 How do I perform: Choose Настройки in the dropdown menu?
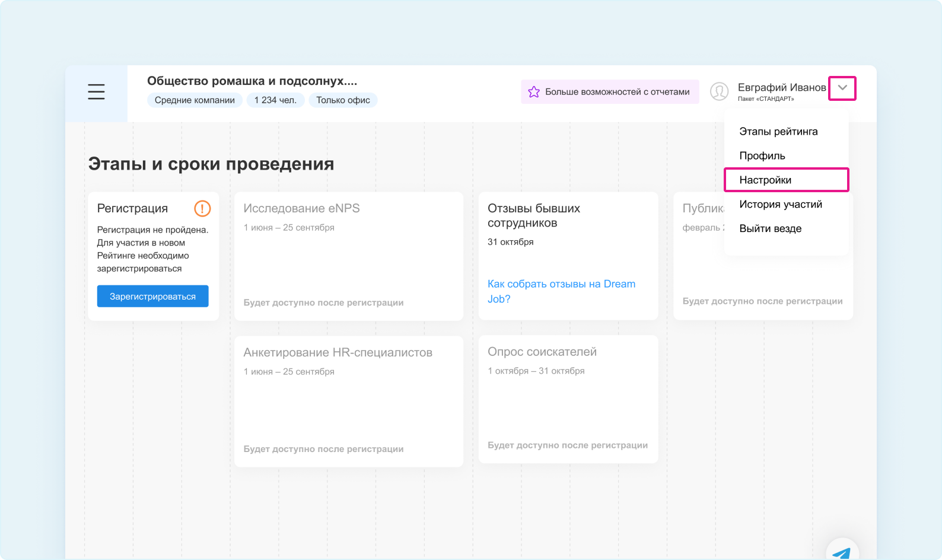[787, 180]
